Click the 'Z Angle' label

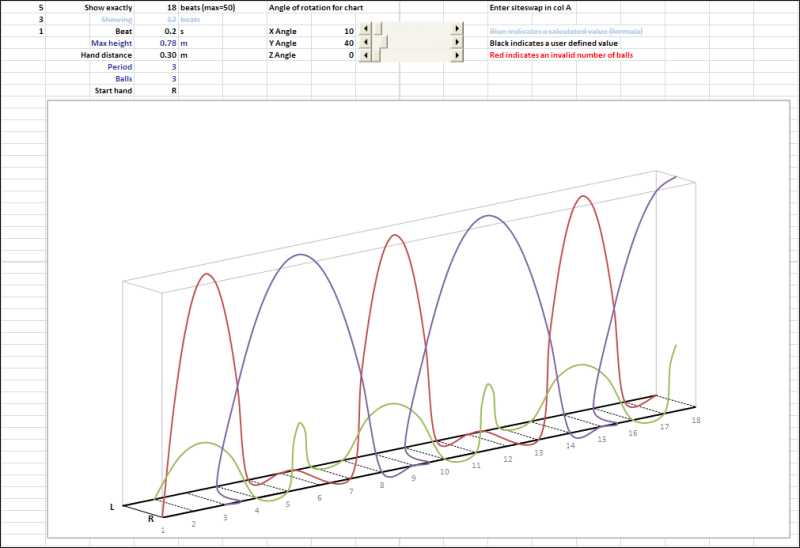[282, 55]
